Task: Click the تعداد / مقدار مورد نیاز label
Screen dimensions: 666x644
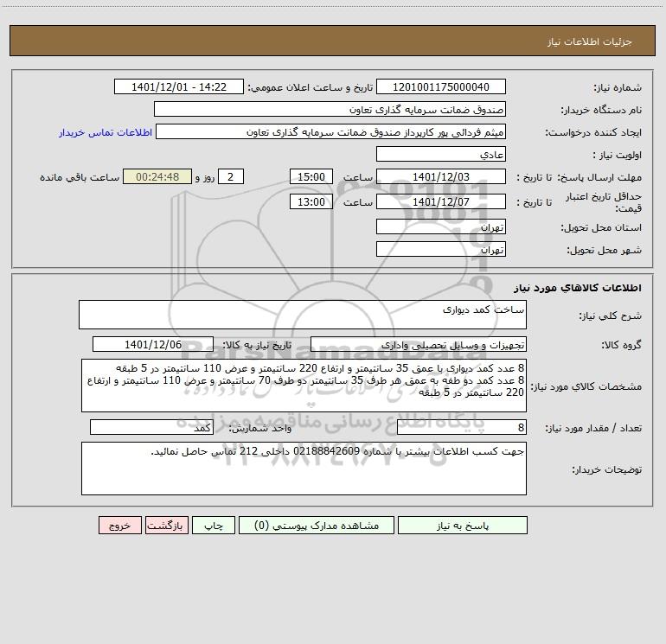Action: click(x=593, y=429)
